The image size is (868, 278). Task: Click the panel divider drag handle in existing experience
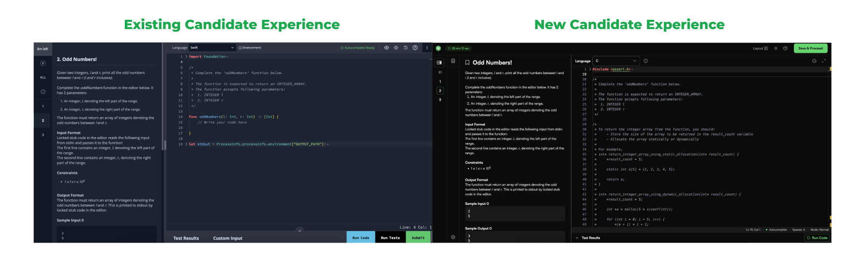(165, 145)
